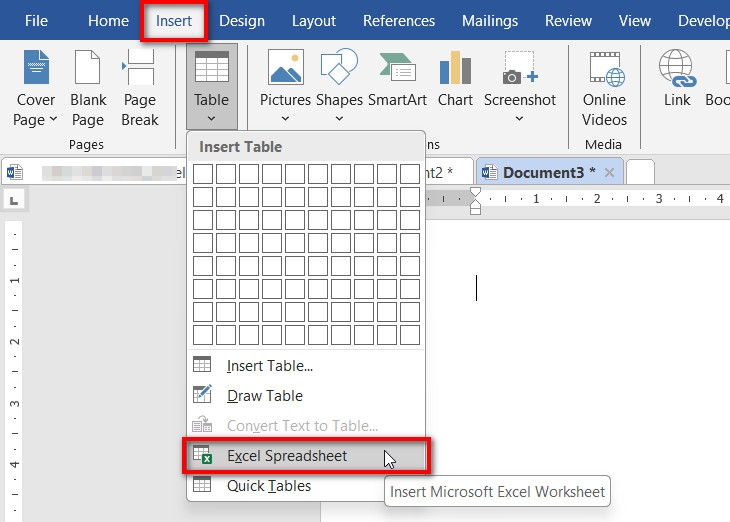This screenshot has height=522, width=730.
Task: Click the Screenshot camera icon
Action: coord(520,68)
